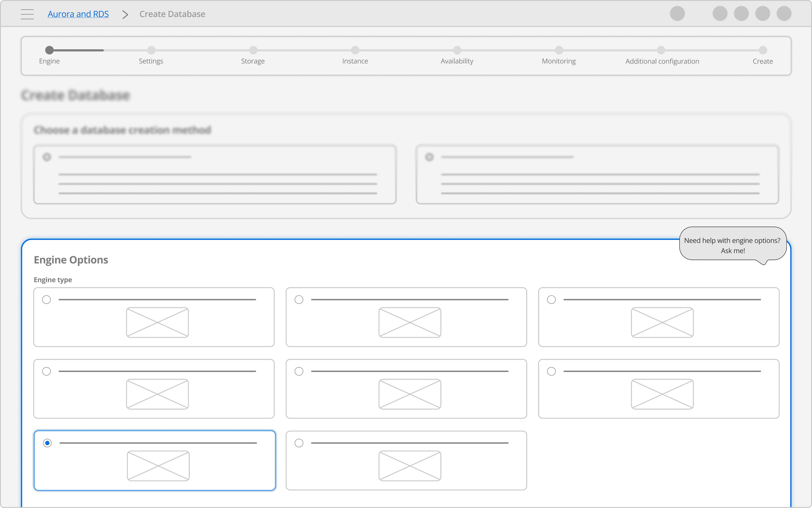The image size is (812, 508).
Task: Select the last engine type radio button
Action: point(299,443)
